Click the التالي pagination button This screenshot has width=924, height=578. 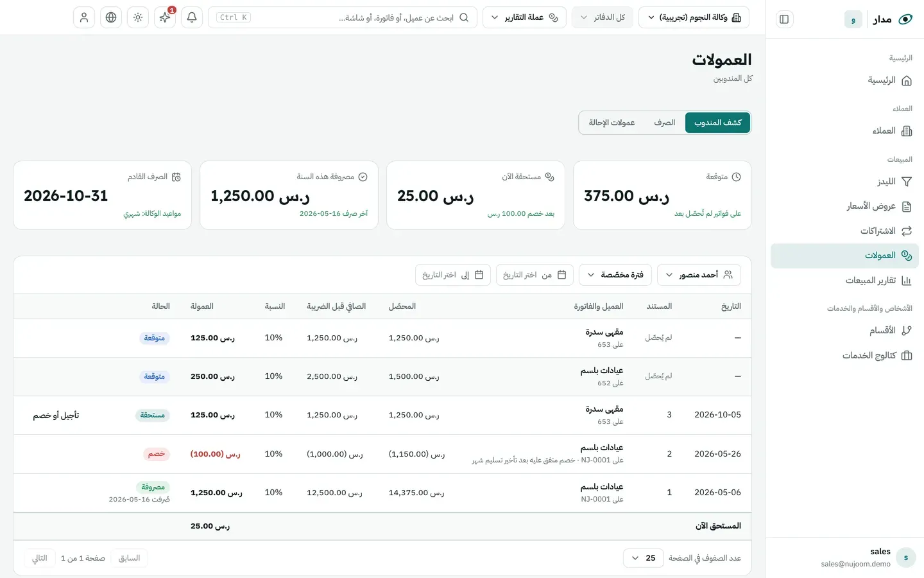click(40, 558)
